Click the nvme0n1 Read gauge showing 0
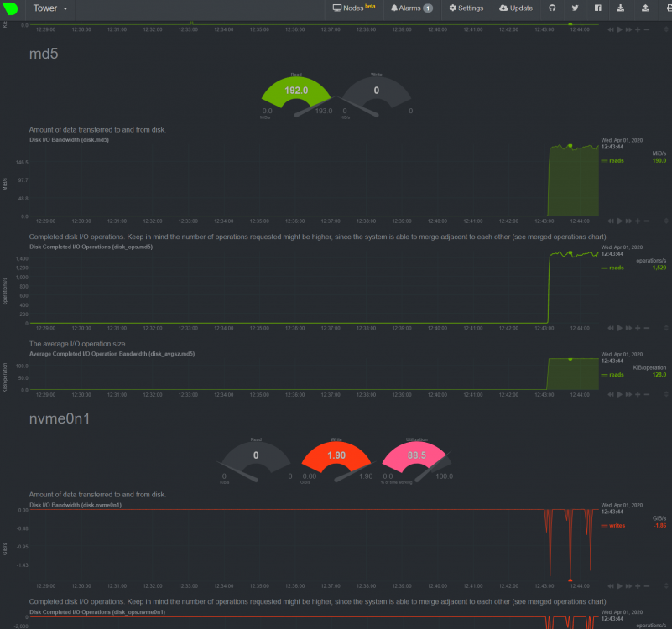Screen dimensions: 672x629 coord(256,460)
